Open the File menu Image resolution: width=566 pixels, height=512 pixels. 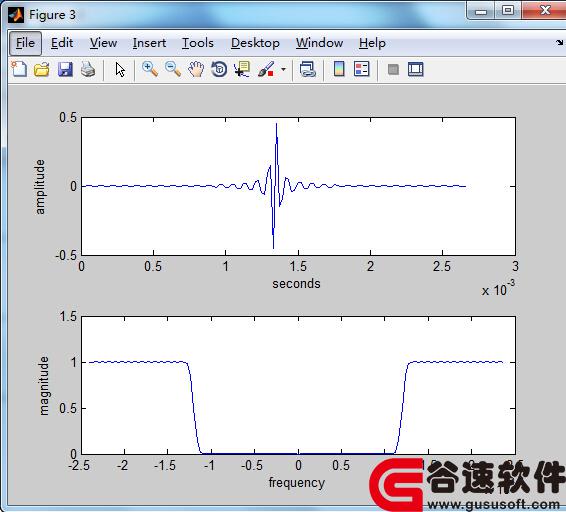(x=25, y=43)
